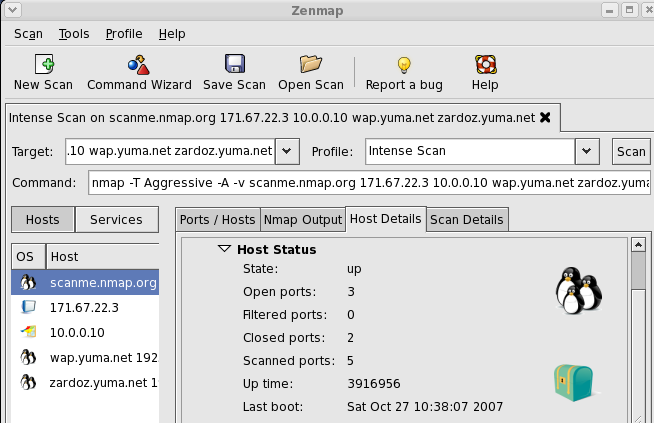Click the New Scan toolbar icon
The image size is (654, 423).
click(44, 64)
